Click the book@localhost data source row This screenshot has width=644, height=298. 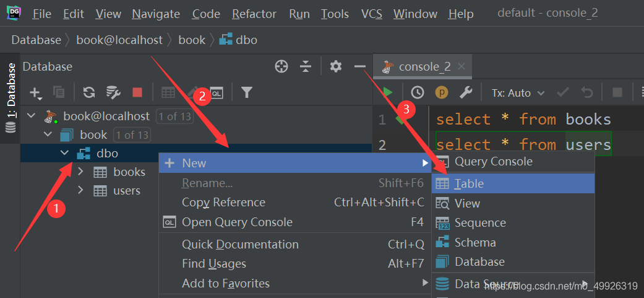click(106, 116)
